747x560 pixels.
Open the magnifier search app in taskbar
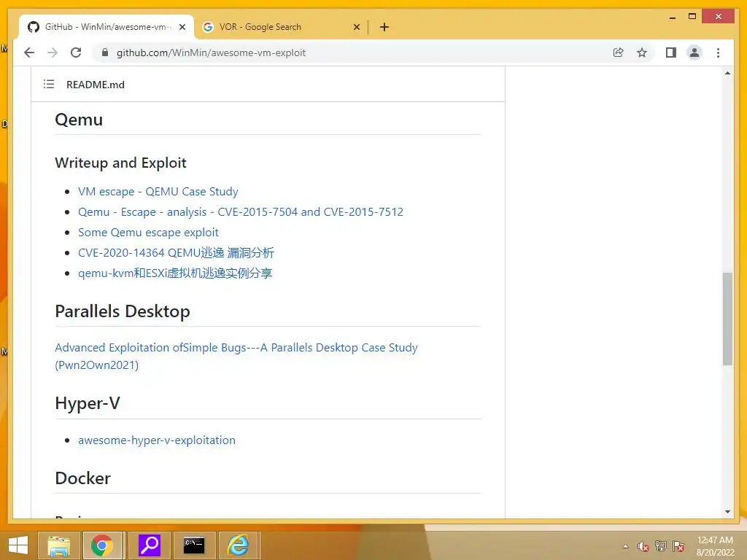[149, 545]
